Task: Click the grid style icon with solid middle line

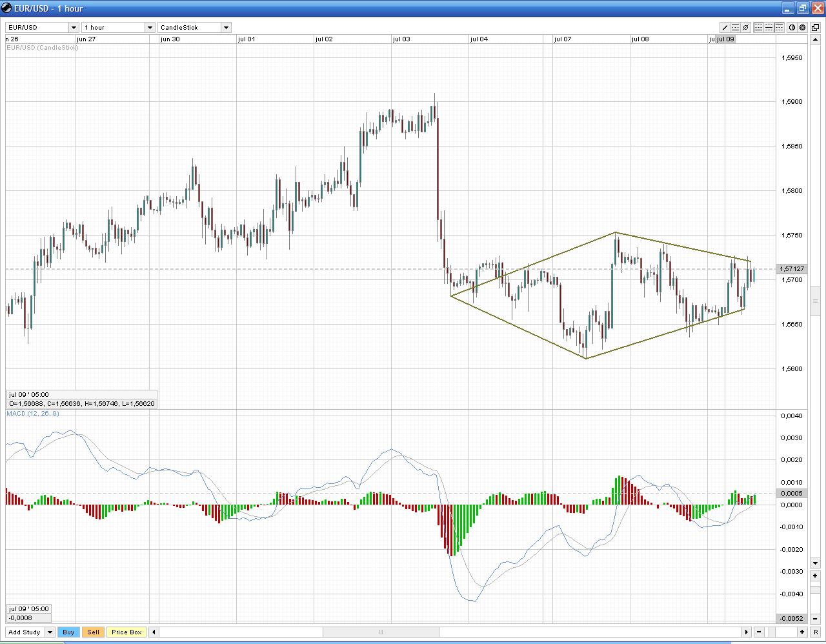Action: pyautogui.click(x=769, y=28)
